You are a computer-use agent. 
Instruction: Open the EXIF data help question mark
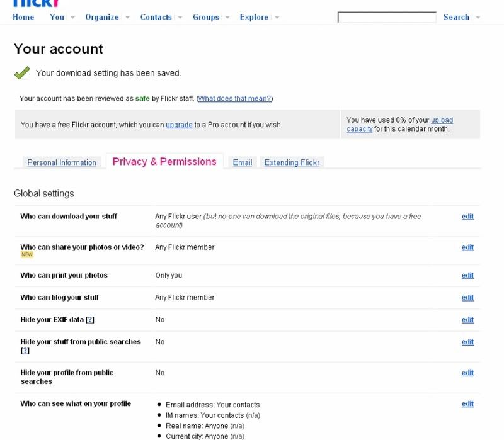(x=90, y=320)
